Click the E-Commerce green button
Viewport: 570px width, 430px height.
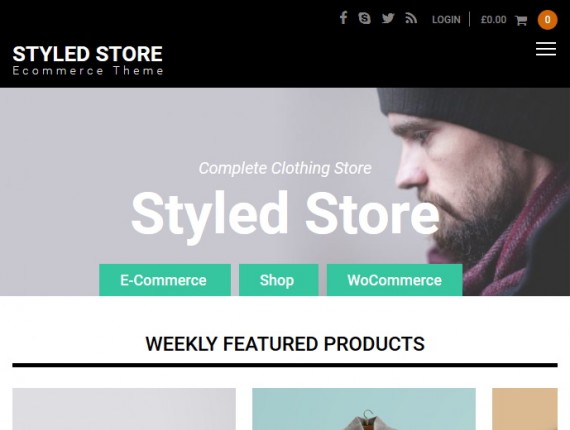click(165, 280)
